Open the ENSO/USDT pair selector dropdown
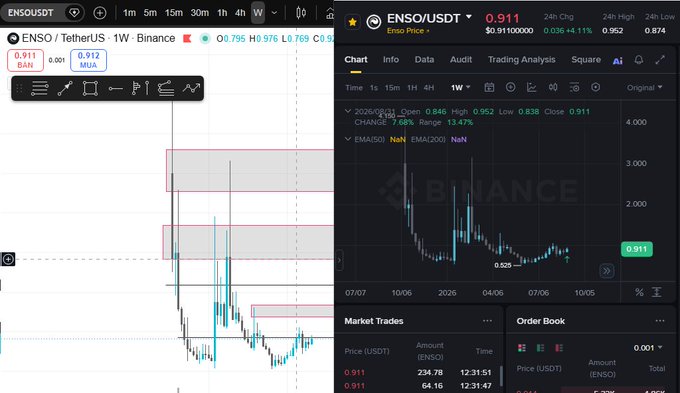Image resolution: width=680 pixels, height=393 pixels. pyautogui.click(x=469, y=17)
